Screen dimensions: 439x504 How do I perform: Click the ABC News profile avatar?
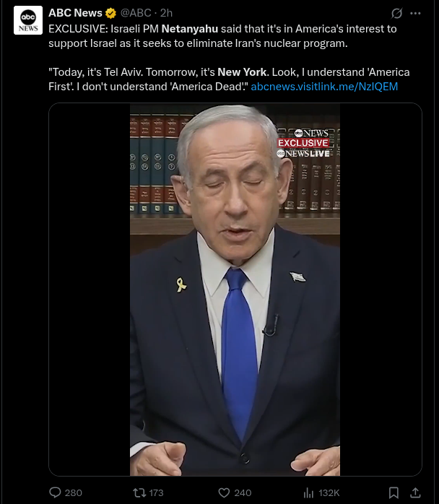click(x=28, y=20)
